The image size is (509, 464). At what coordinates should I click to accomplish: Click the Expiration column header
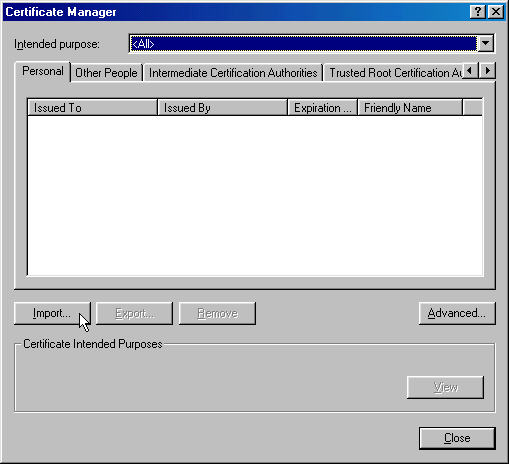[x=322, y=107]
